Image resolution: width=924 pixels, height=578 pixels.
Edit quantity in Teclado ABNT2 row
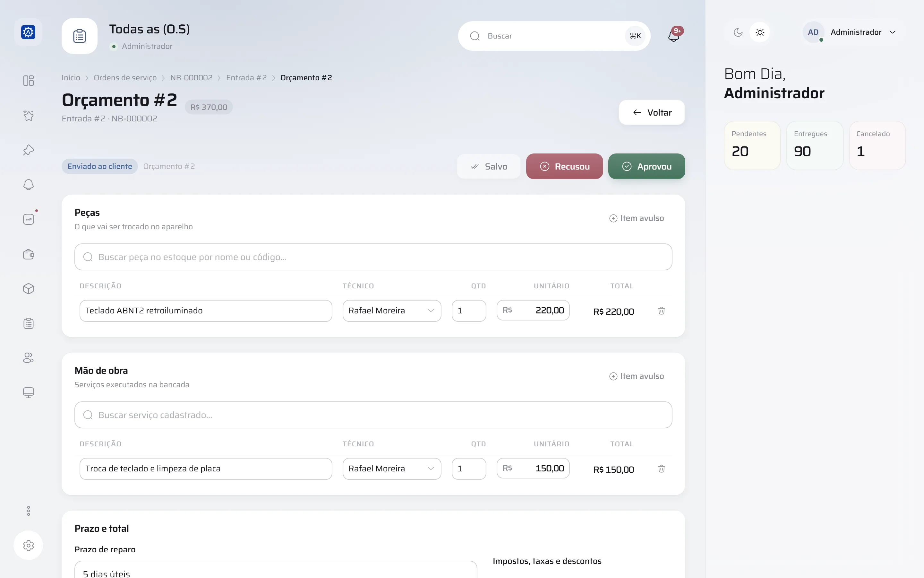[469, 311]
